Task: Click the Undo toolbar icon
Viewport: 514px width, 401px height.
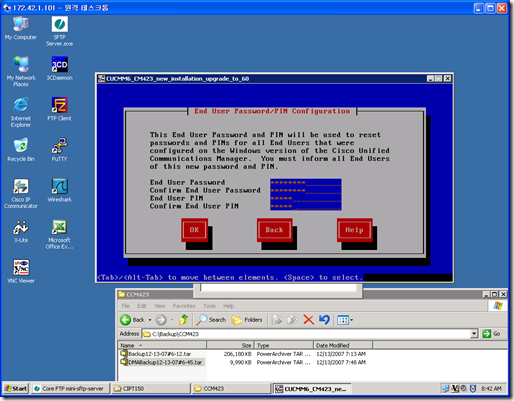Action: point(324,320)
